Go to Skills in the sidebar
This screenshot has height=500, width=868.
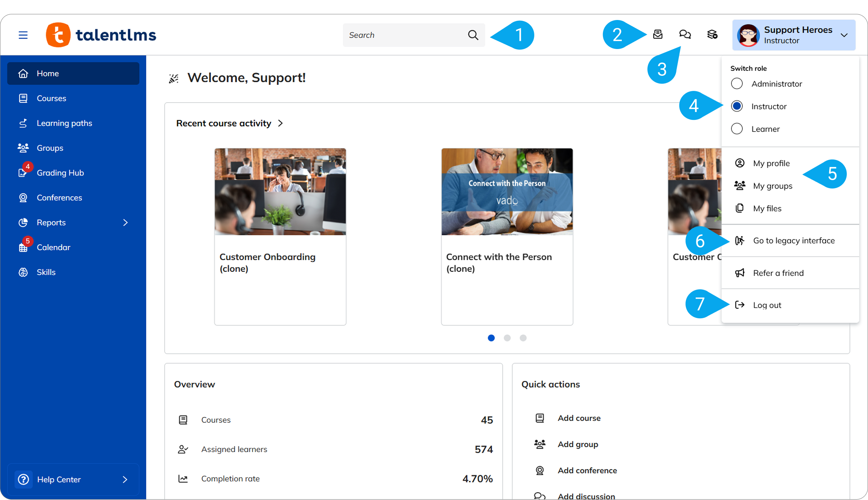pos(46,272)
